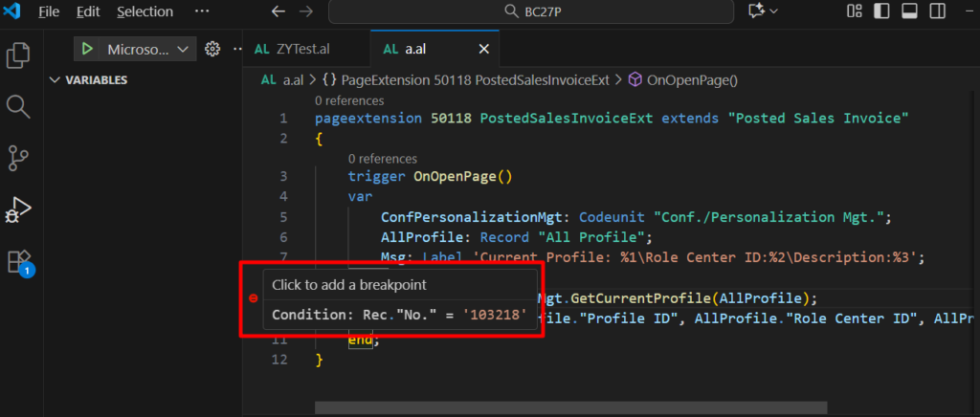Open the debug configuration dropdown
Image resolution: width=980 pixels, height=417 pixels.
coord(183,49)
